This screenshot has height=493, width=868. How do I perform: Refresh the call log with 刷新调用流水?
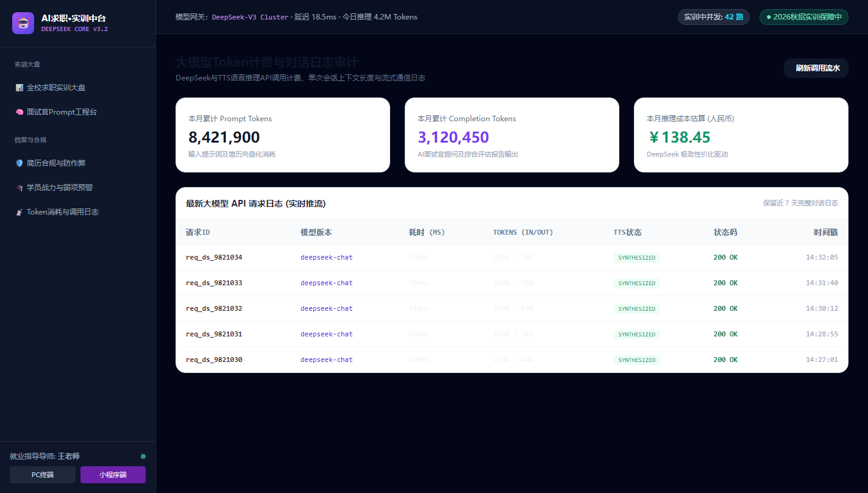816,68
